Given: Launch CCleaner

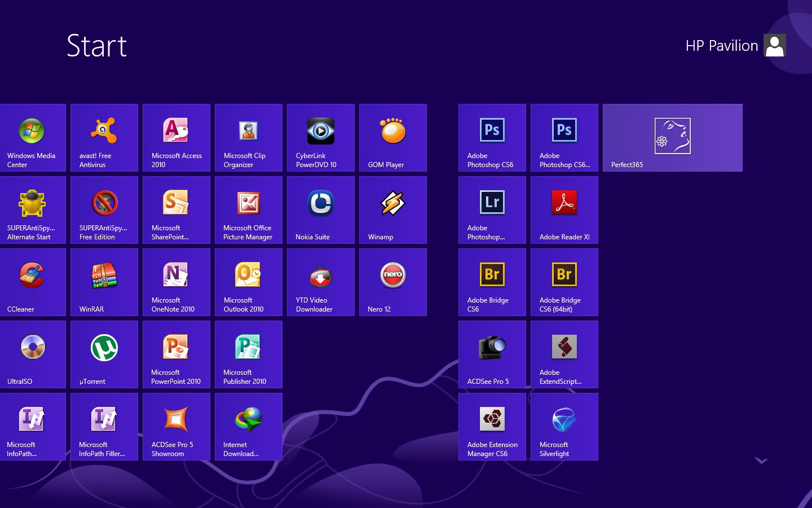Looking at the screenshot, I should coord(33,282).
